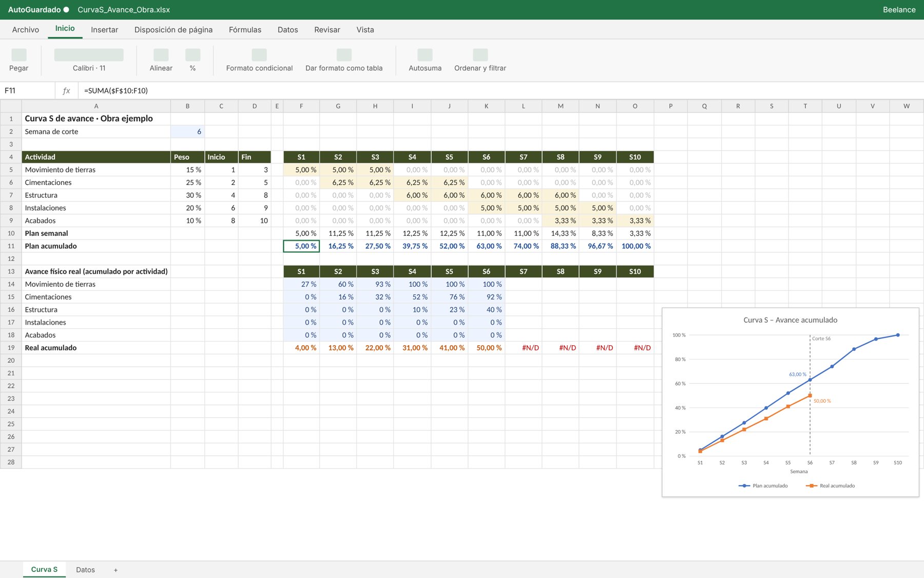Click the fx insert function icon
Image resolution: width=924 pixels, height=578 pixels.
(66, 90)
